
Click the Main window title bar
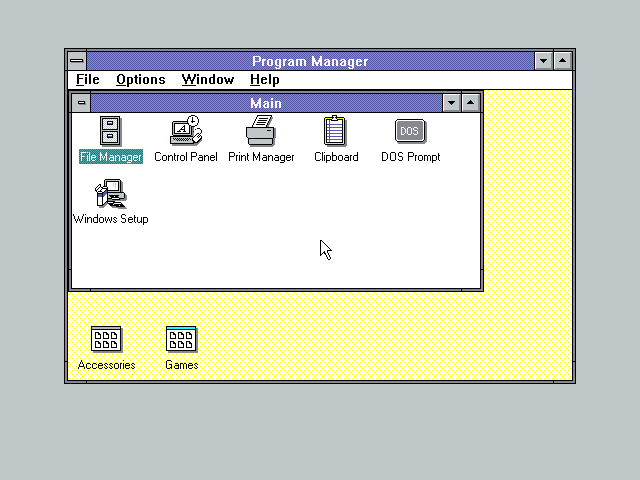click(x=266, y=103)
